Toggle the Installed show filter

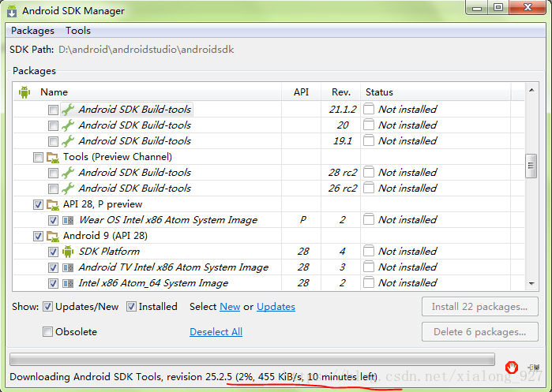tap(131, 307)
